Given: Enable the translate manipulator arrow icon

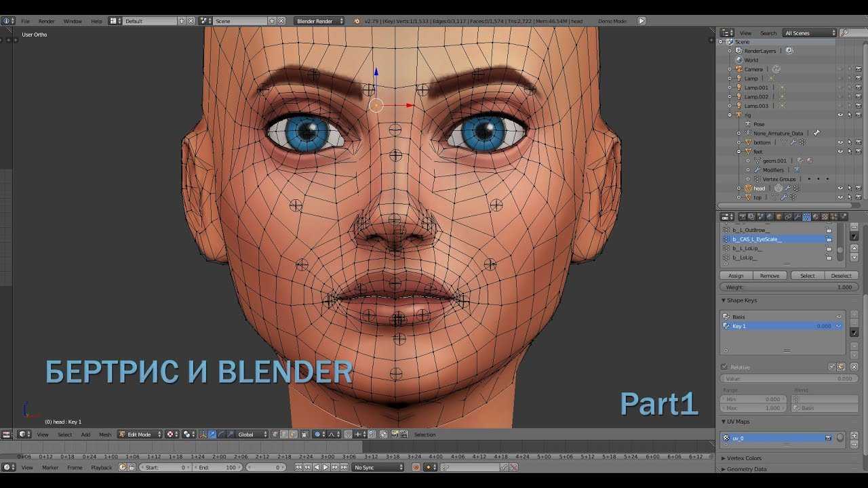Looking at the screenshot, I should click(x=212, y=434).
